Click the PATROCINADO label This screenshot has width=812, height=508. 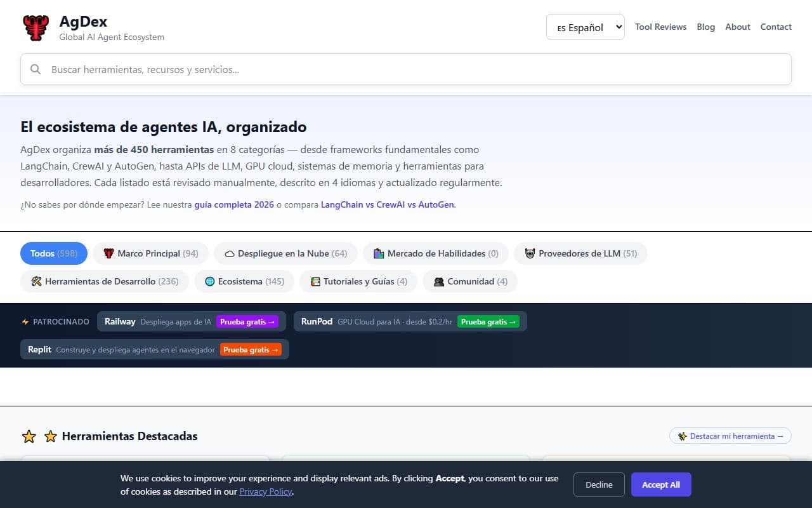61,322
